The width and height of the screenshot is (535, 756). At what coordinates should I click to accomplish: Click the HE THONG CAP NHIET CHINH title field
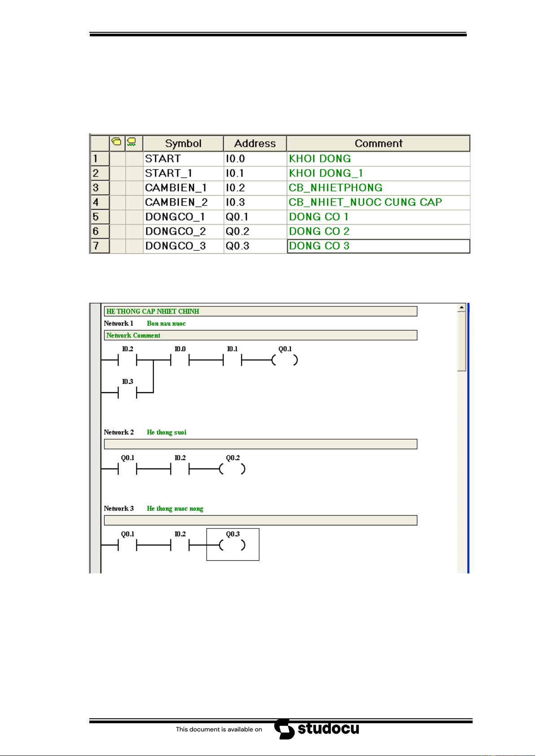260,311
